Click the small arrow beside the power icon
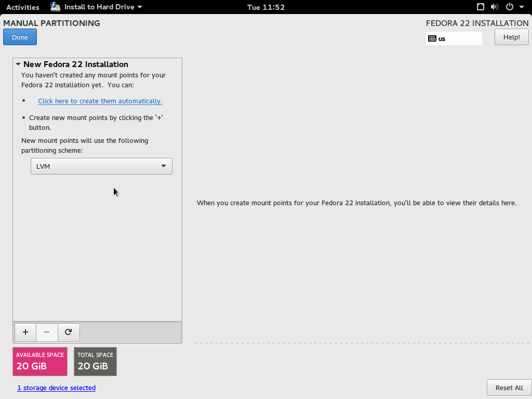 point(521,7)
